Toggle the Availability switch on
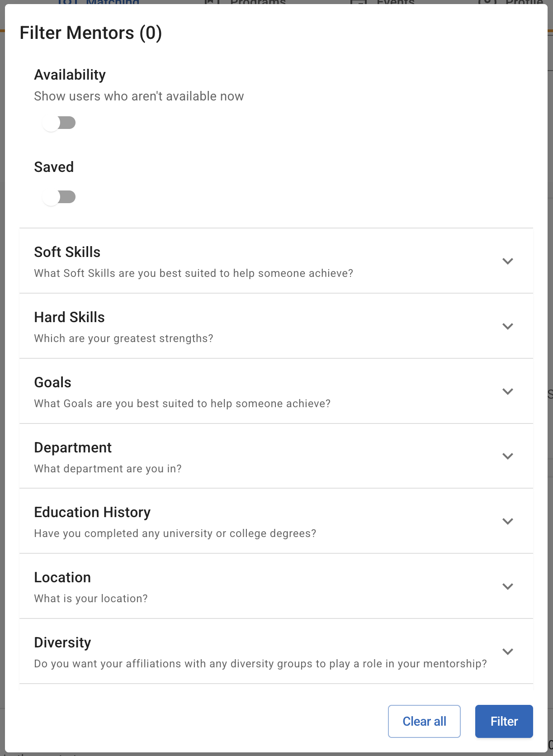The image size is (553, 756). tap(59, 123)
